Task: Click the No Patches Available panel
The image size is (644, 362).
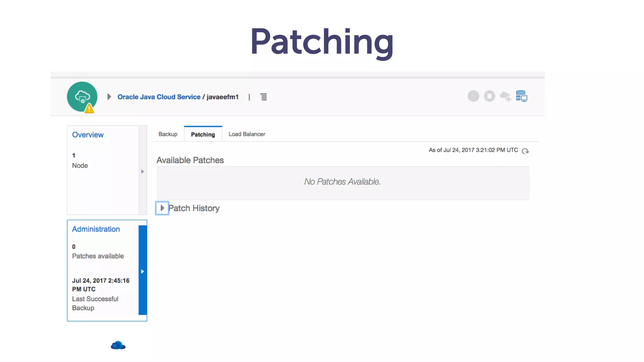Action: [x=342, y=182]
